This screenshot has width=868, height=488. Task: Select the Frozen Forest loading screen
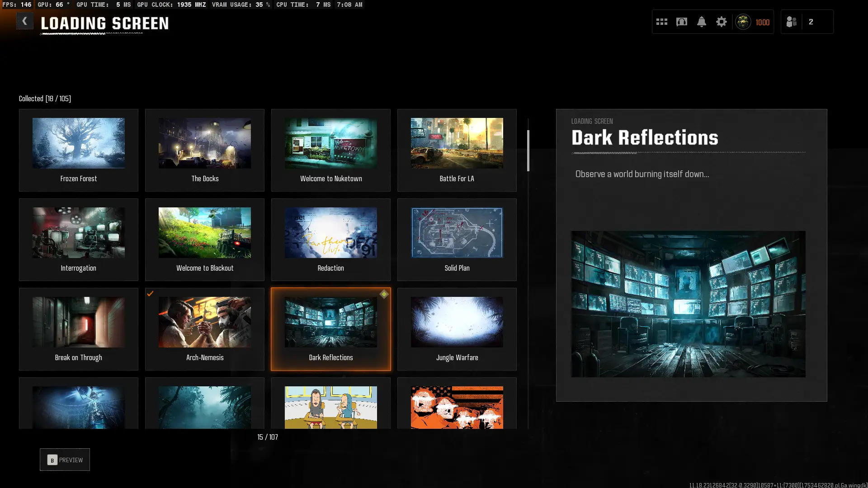(x=79, y=150)
